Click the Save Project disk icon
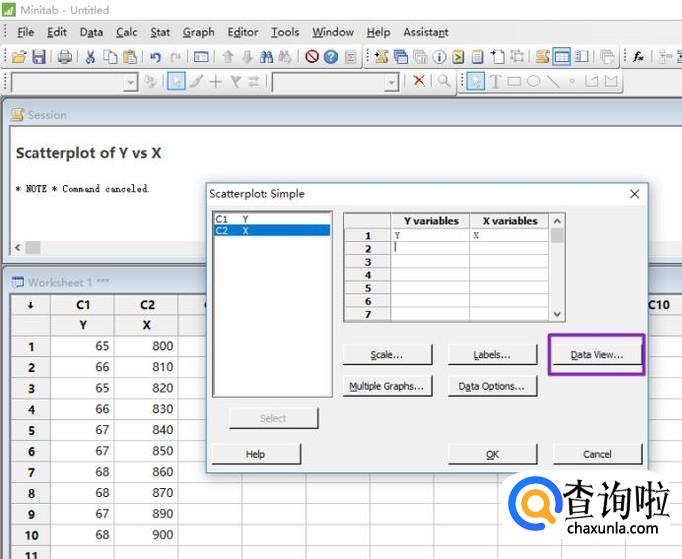Screen dimensions: 682x559 click(x=38, y=57)
